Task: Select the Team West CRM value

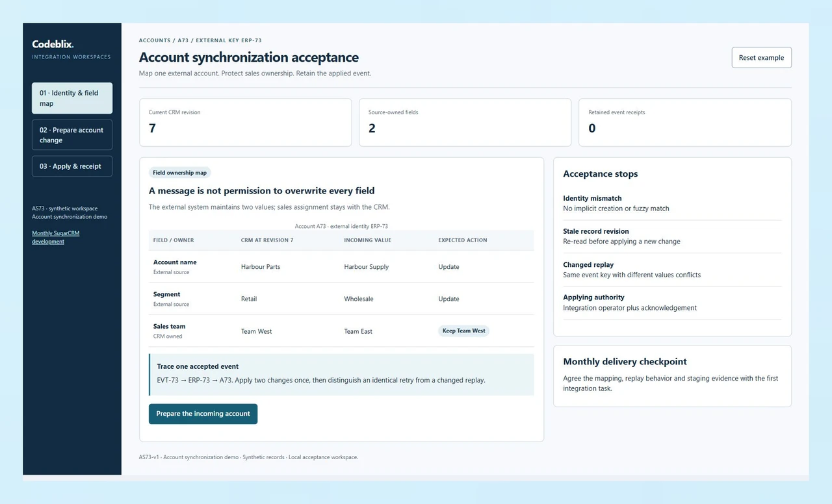Action: (x=257, y=331)
